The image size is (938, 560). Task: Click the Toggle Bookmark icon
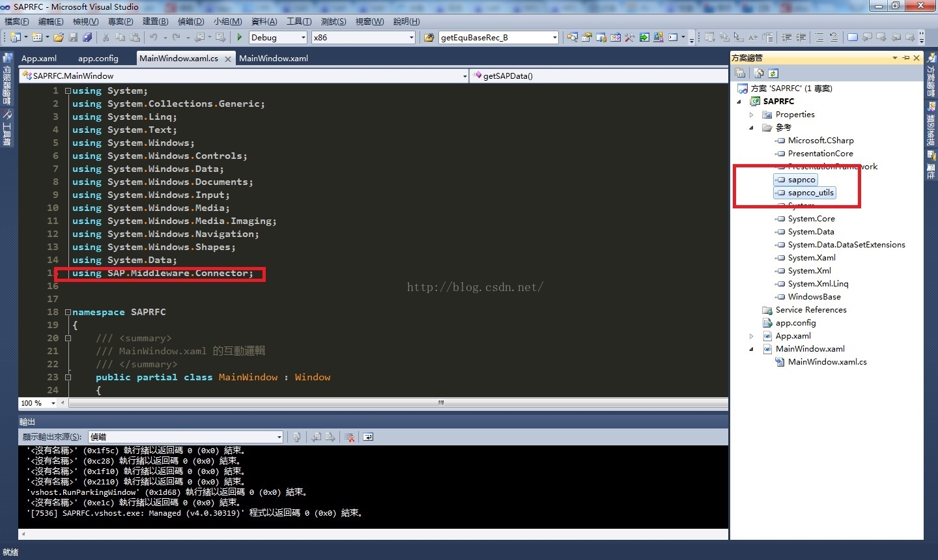(852, 38)
